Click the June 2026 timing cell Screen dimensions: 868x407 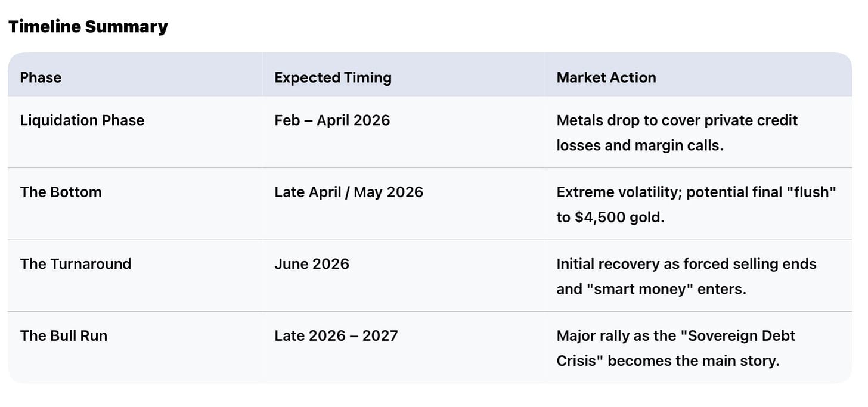point(311,264)
